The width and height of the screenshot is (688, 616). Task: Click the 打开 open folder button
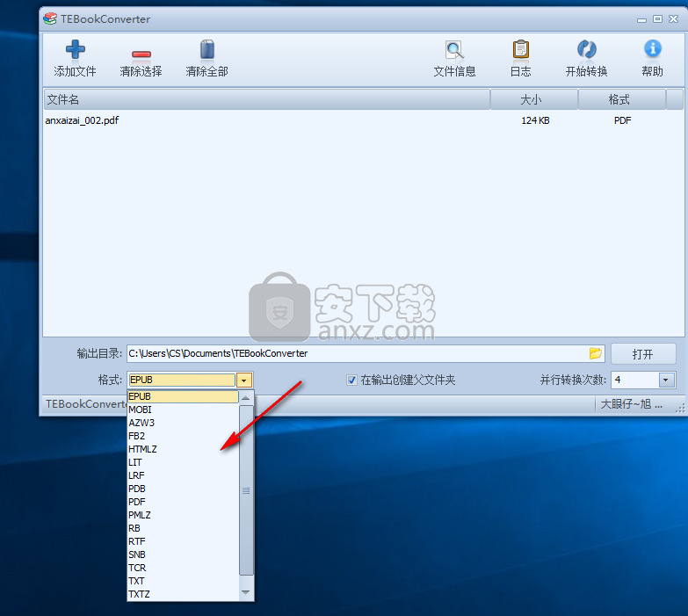point(643,353)
